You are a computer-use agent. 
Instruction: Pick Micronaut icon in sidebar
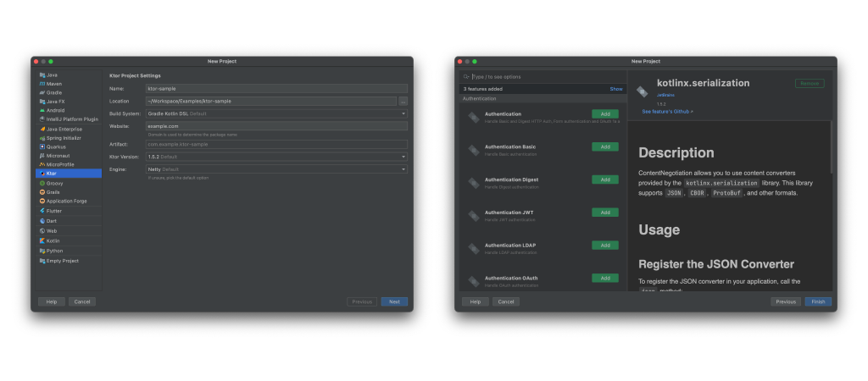click(42, 156)
